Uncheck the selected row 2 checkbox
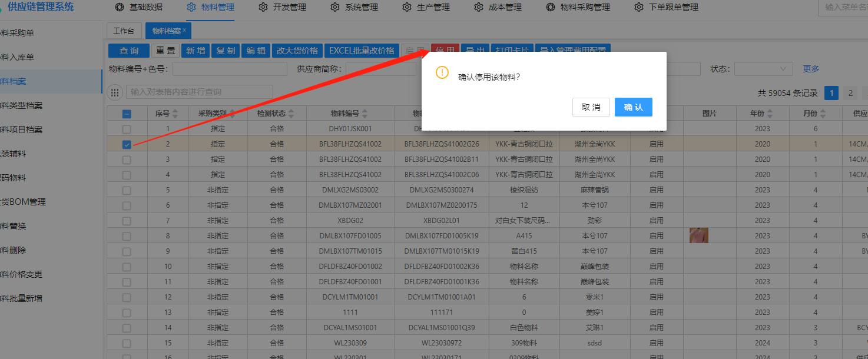Viewport: 868px width, 359px height. point(127,144)
